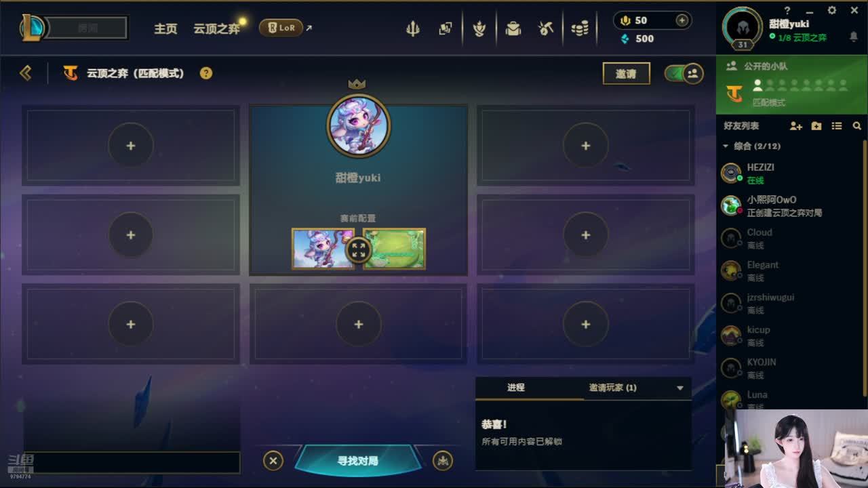Viewport: 868px width, 488px height.
Task: Open the collection cards icon
Action: 446,28
